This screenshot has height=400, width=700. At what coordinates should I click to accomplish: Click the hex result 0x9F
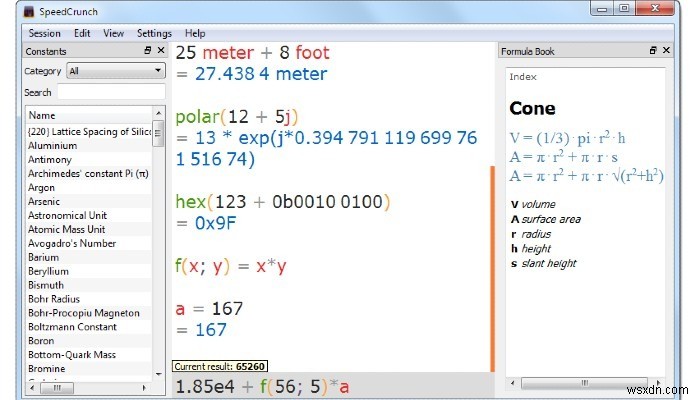[x=215, y=223]
